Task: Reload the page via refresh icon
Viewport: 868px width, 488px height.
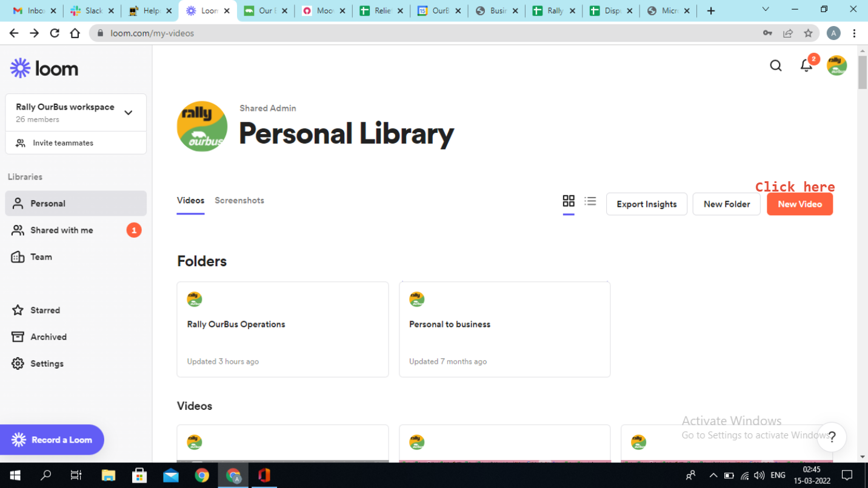Action: 55,33
